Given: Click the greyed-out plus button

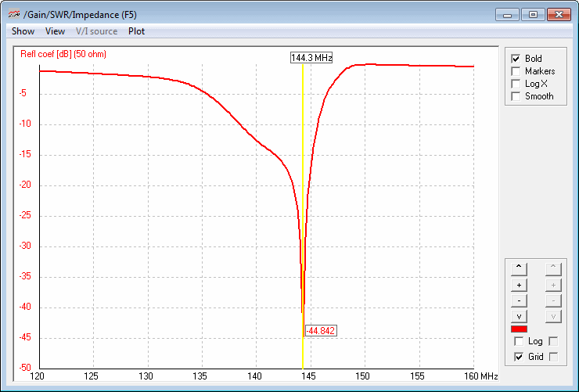Looking at the screenshot, I should 553,285.
